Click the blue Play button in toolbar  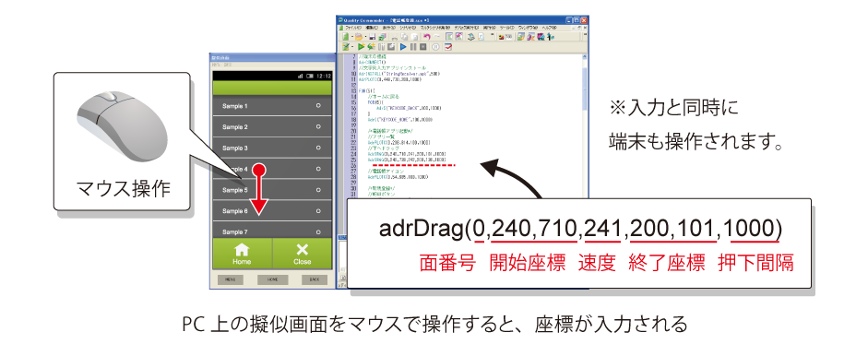click(403, 47)
